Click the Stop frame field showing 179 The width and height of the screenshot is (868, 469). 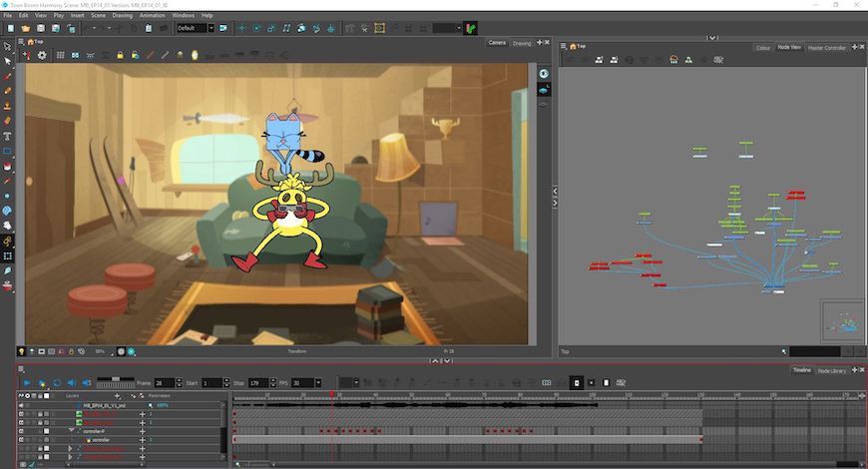257,383
